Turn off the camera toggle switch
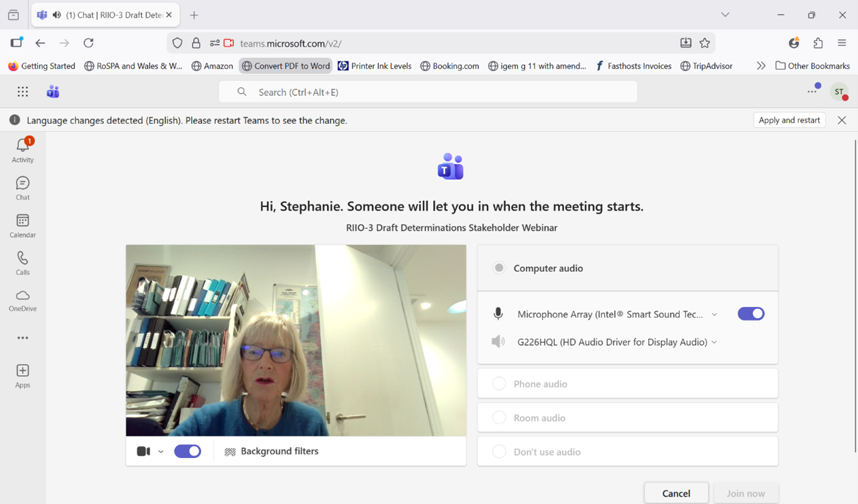Image resolution: width=858 pixels, height=504 pixels. point(187,451)
